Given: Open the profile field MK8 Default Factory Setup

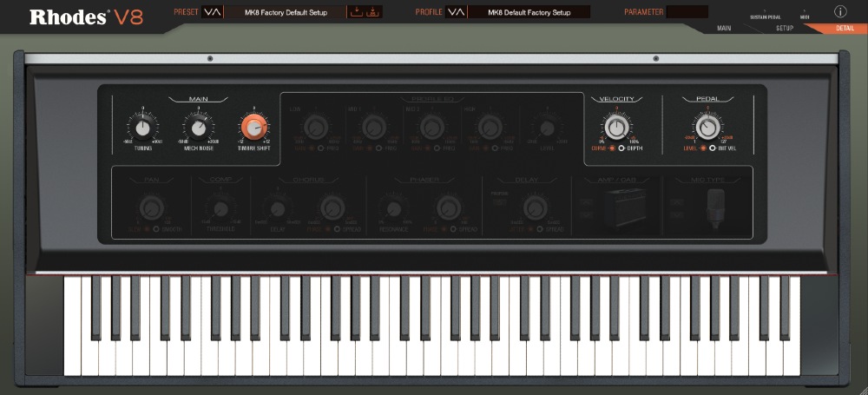Looking at the screenshot, I should 529,12.
